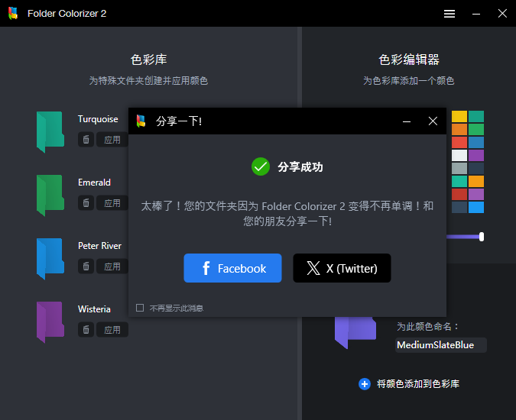Apply the Emerald folder color
This screenshot has height=420, width=516.
[112, 203]
